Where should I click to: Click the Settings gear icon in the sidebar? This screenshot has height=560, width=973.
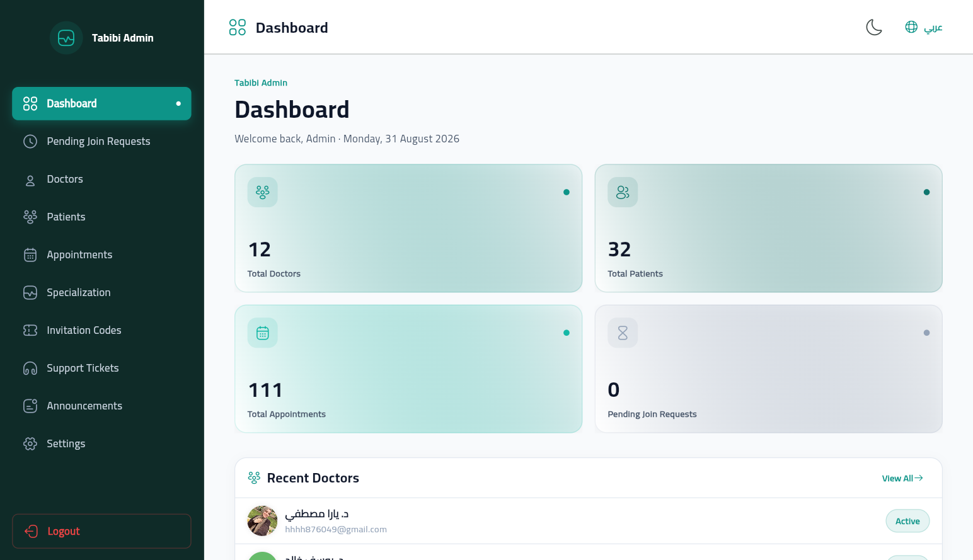click(30, 443)
